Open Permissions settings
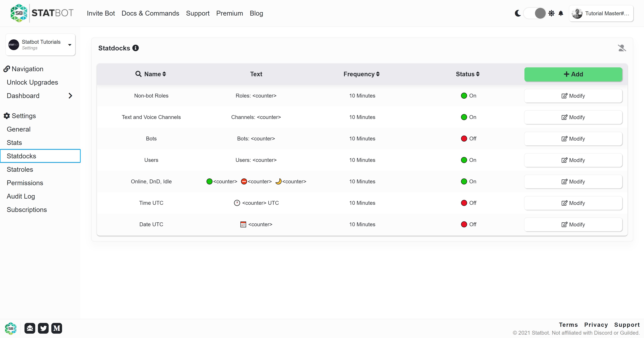 click(25, 183)
